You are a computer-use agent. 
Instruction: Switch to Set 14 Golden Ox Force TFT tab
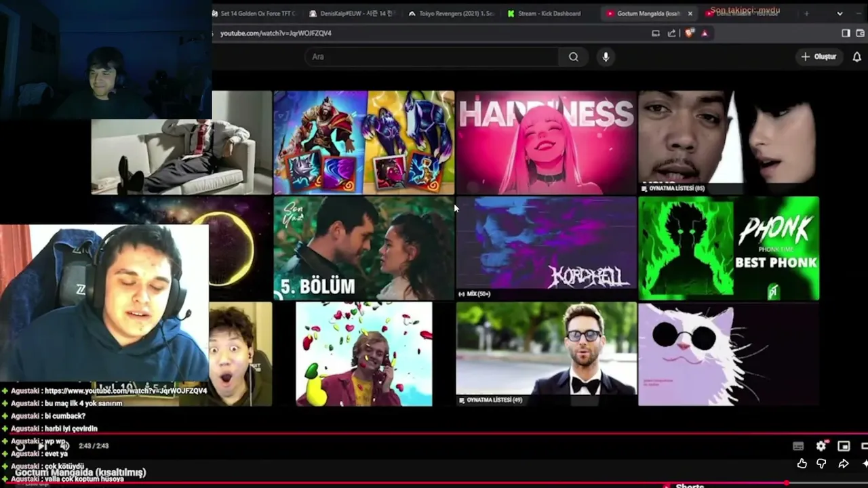tap(255, 14)
